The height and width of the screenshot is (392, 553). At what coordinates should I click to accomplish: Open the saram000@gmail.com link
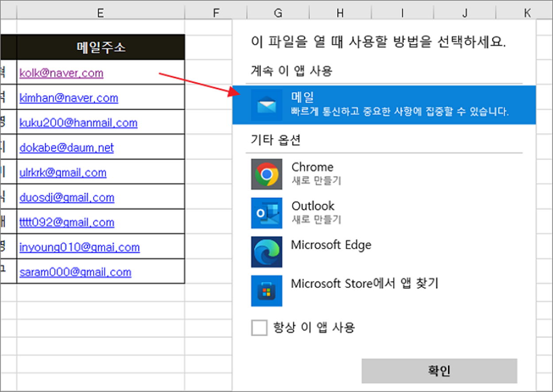tap(75, 272)
